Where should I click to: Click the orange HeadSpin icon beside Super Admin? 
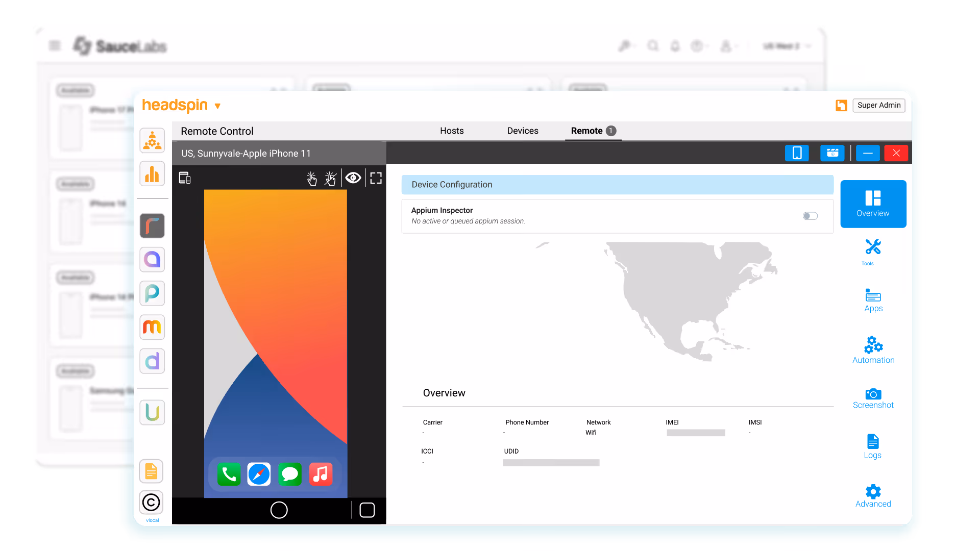[x=841, y=106]
